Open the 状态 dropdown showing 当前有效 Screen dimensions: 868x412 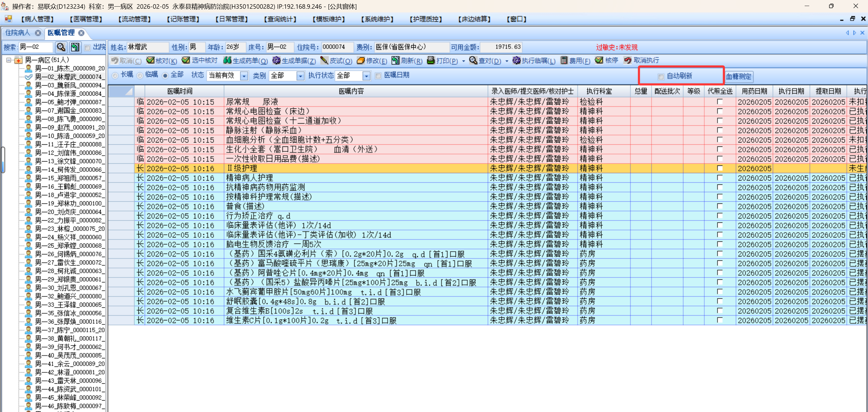tap(244, 76)
